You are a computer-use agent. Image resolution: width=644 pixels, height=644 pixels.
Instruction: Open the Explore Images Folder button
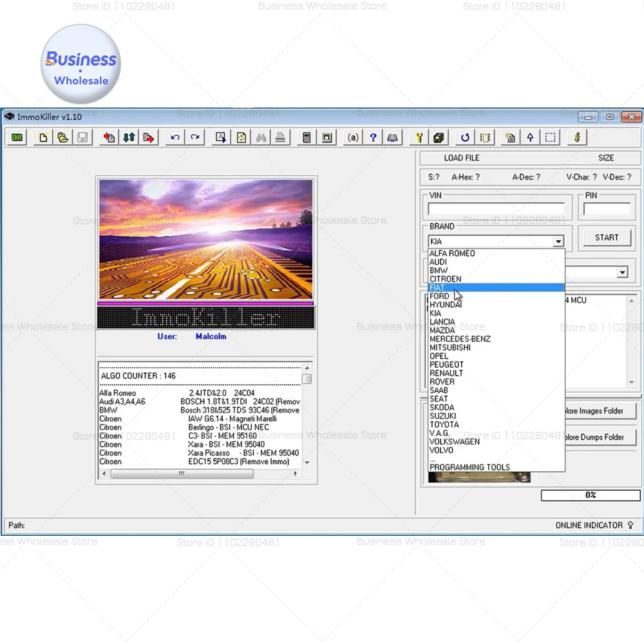tap(600, 411)
